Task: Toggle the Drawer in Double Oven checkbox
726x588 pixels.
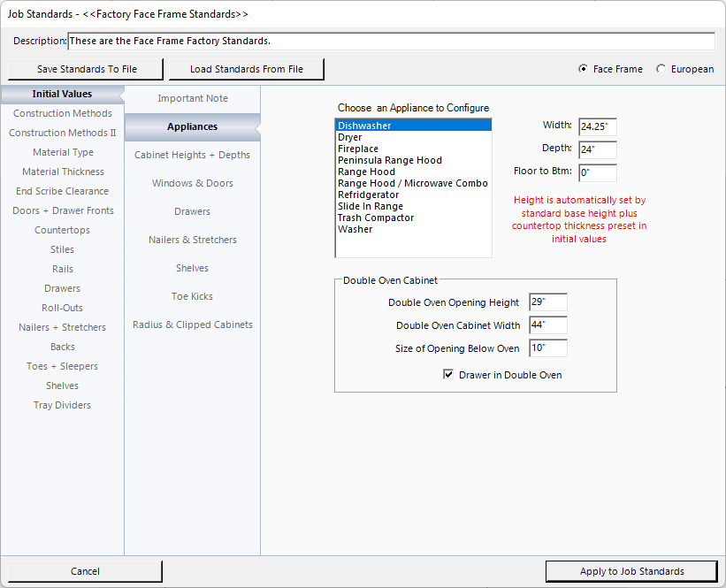Action: point(448,375)
